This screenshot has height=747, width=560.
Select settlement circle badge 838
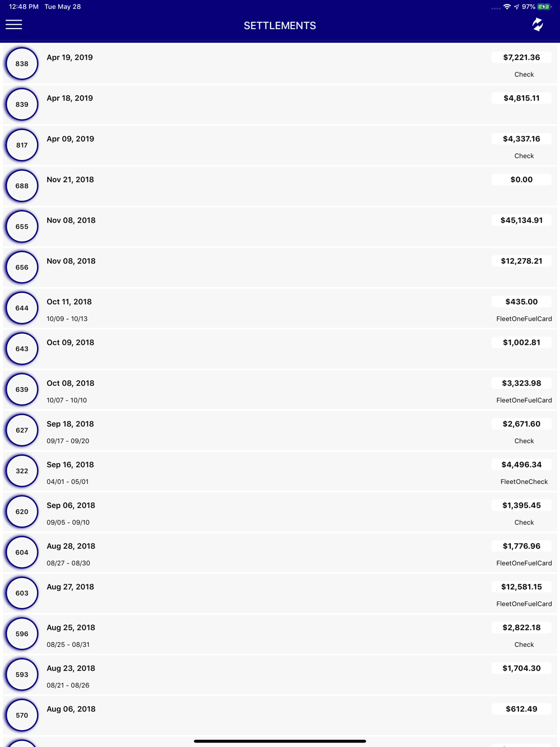[x=22, y=64]
